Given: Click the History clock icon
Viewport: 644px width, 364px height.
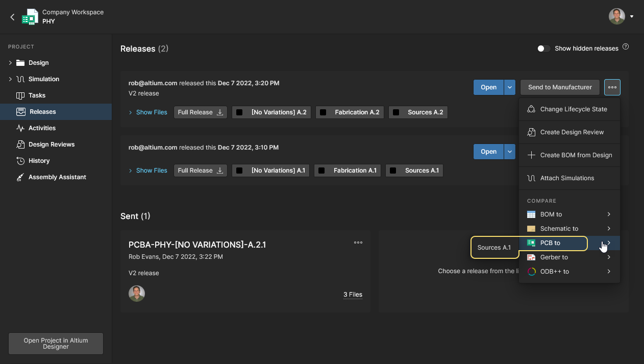Looking at the screenshot, I should click(20, 161).
